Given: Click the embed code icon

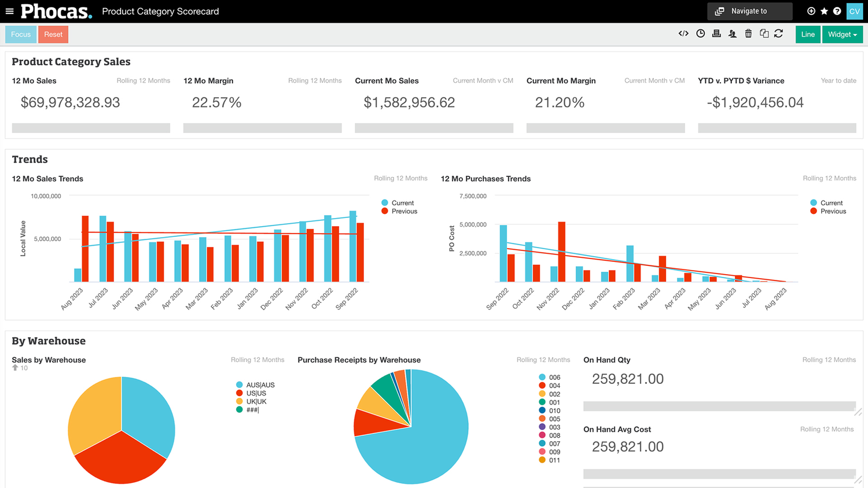Looking at the screenshot, I should [x=683, y=34].
